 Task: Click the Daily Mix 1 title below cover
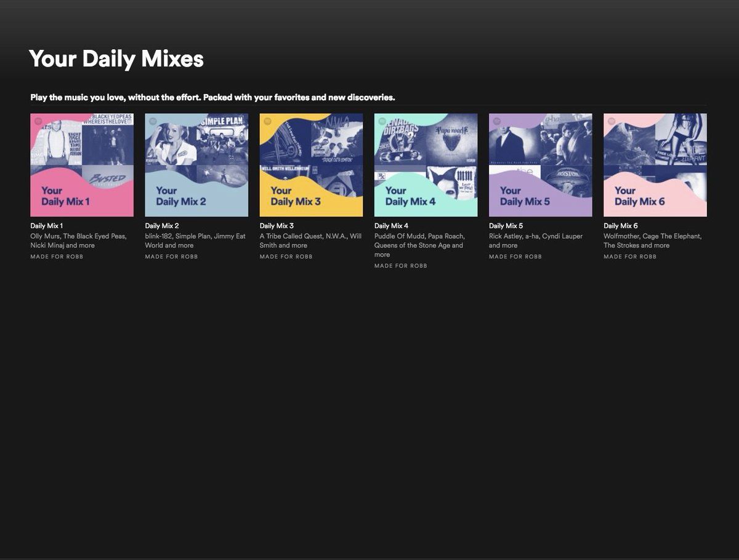47,226
